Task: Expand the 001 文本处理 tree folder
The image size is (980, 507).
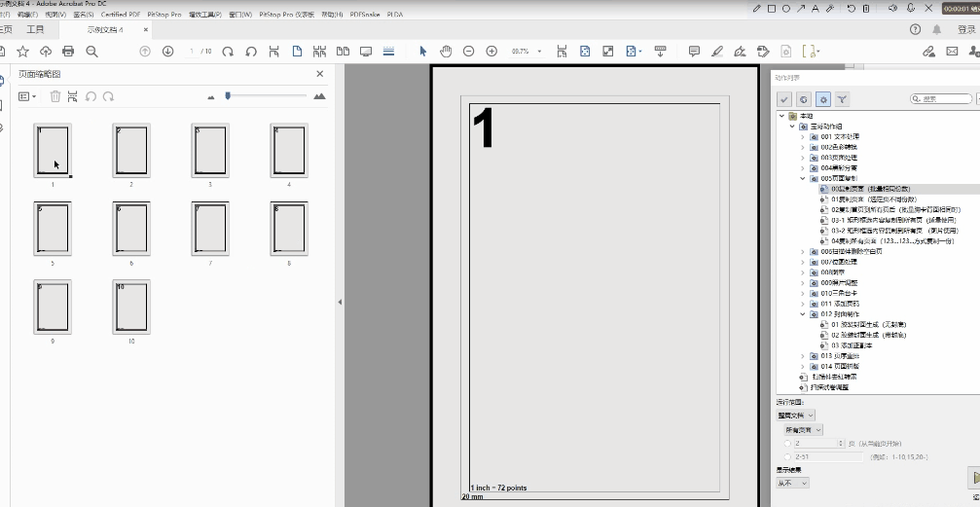Action: (803, 136)
